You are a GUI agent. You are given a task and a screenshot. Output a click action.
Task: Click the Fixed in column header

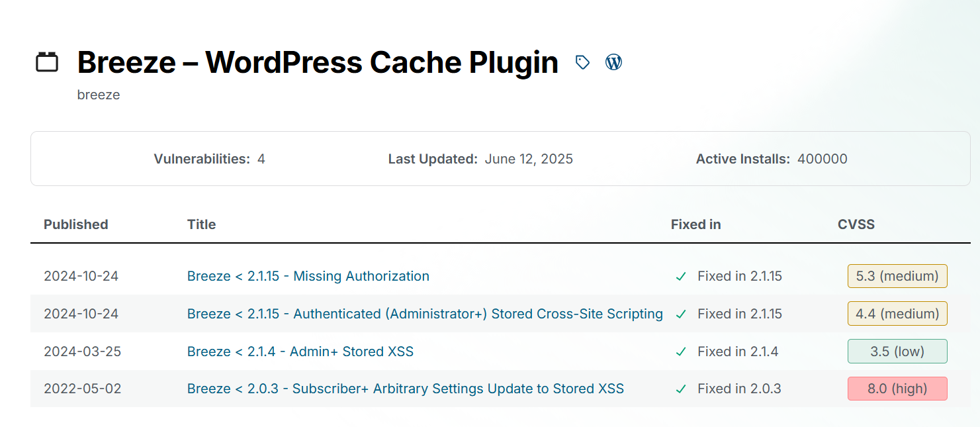(x=696, y=224)
